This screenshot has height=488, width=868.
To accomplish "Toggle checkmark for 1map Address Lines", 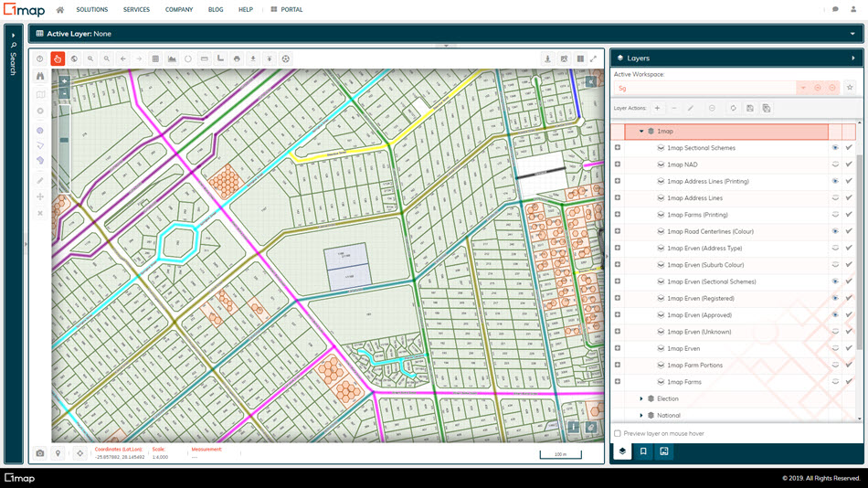I will click(x=849, y=197).
